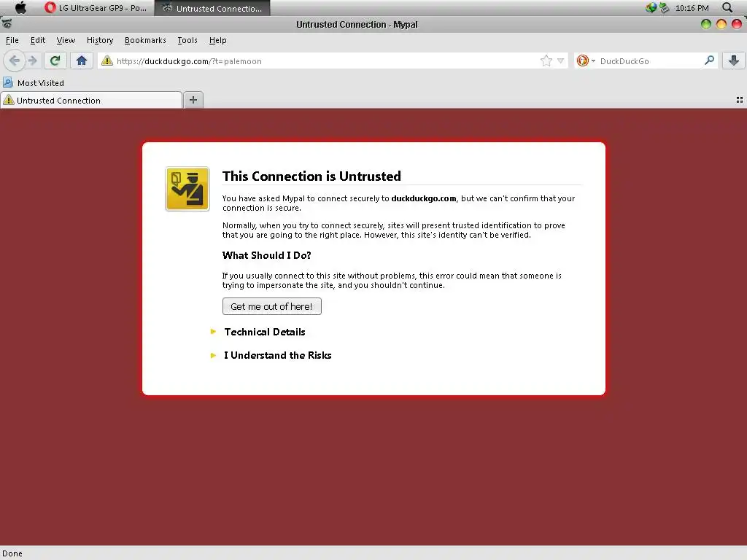Open the Downloads arrow button
The image size is (747, 560).
(x=734, y=61)
